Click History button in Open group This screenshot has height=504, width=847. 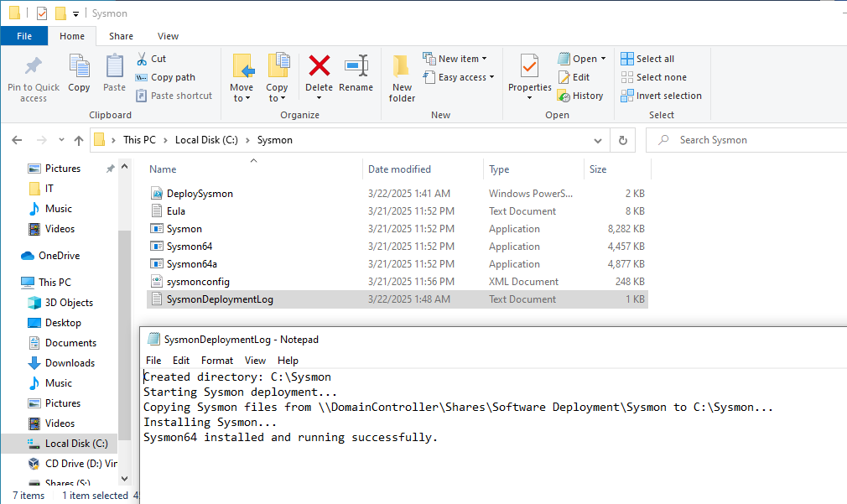pos(580,96)
